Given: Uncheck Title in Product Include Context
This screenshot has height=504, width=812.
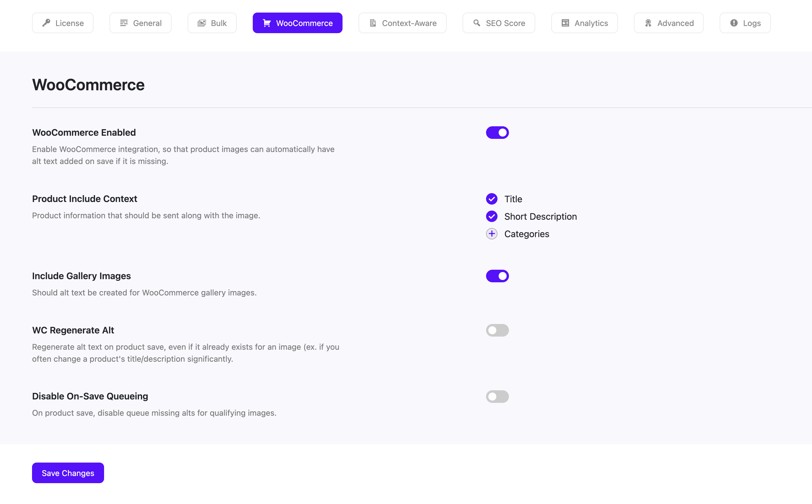Looking at the screenshot, I should click(491, 199).
